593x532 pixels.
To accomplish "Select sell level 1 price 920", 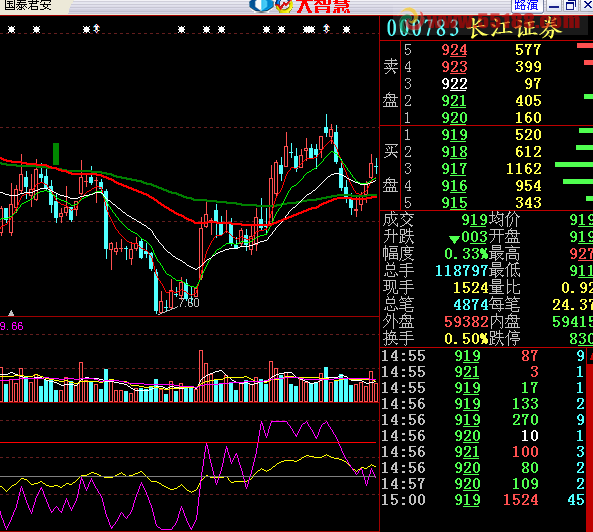I will click(454, 118).
